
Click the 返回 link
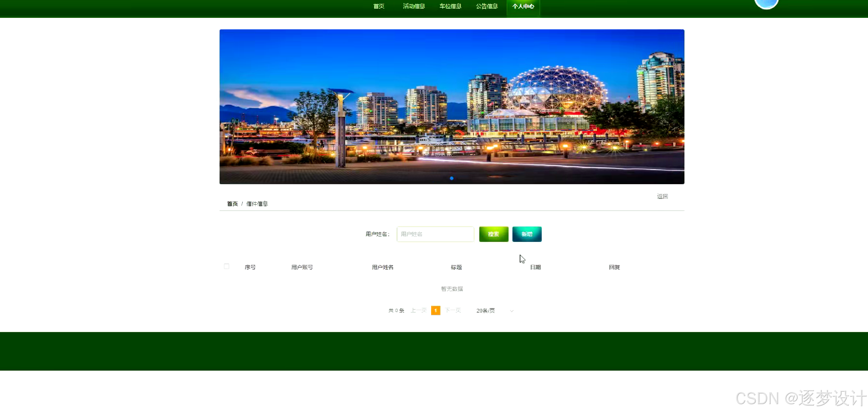click(x=662, y=196)
